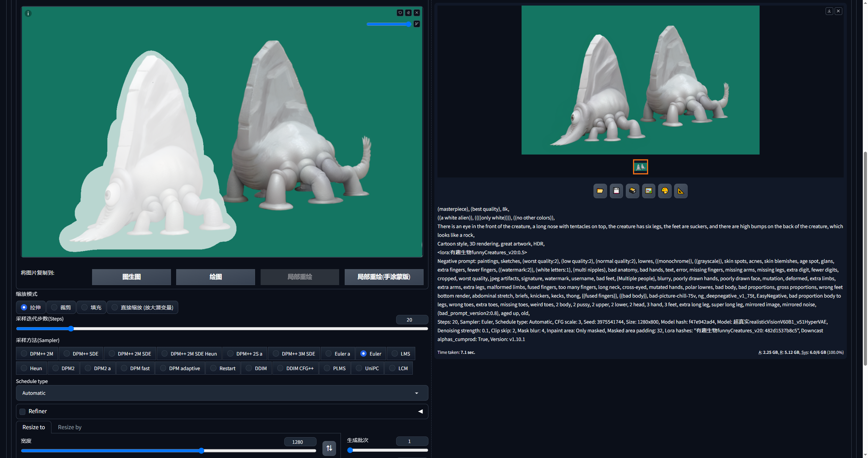Viewport: 868px width, 458px height.
Task: Open the Schedule type dropdown
Action: pyautogui.click(x=222, y=393)
